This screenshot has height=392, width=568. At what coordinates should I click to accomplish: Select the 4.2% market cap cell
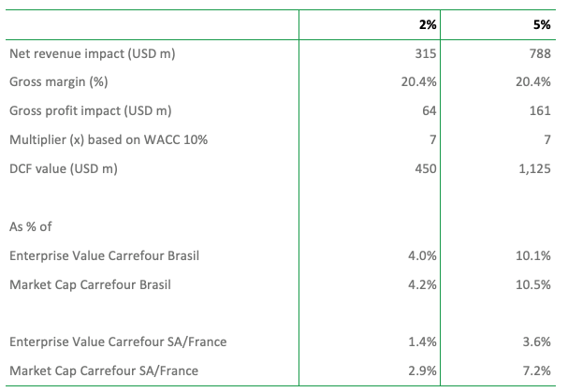point(424,283)
